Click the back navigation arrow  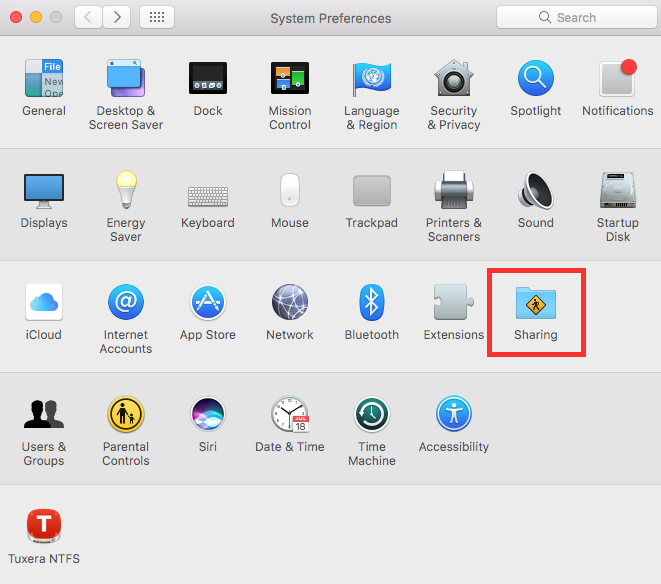(88, 17)
